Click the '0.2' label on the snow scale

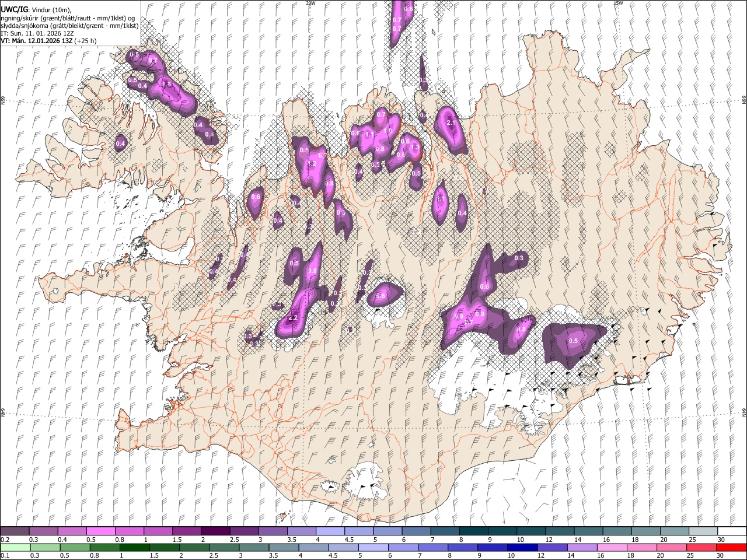[5, 540]
